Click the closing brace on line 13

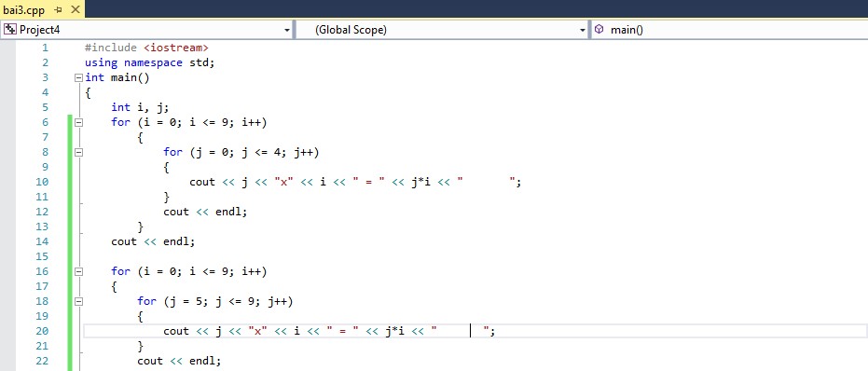[x=141, y=227]
